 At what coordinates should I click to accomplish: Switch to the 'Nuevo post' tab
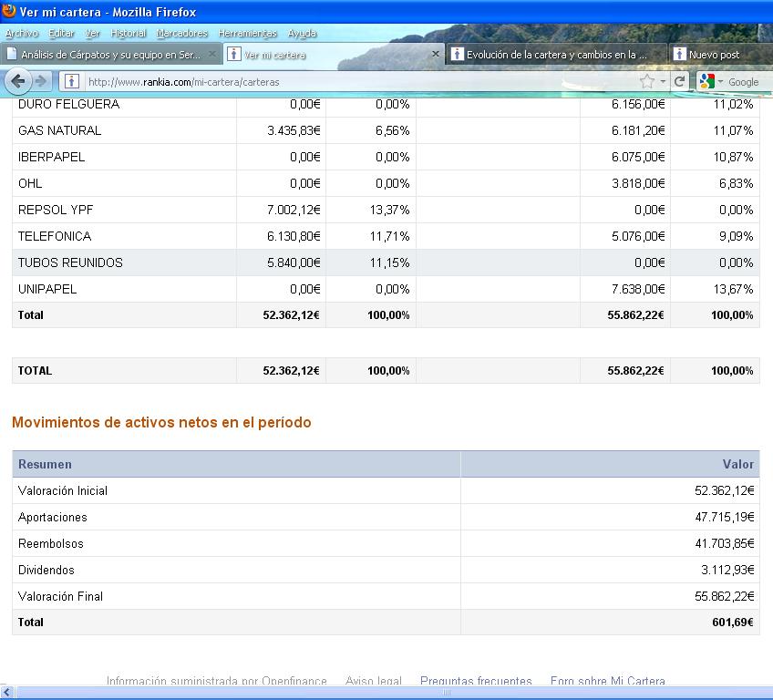coord(714,55)
